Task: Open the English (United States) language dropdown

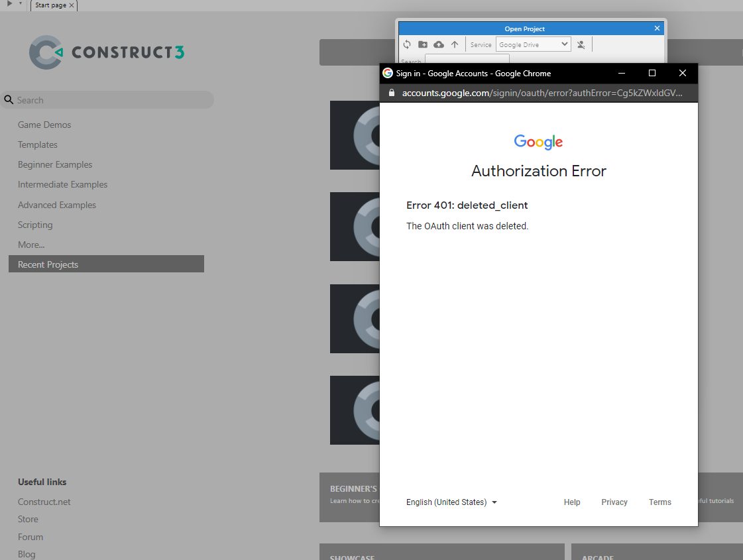Action: click(451, 502)
